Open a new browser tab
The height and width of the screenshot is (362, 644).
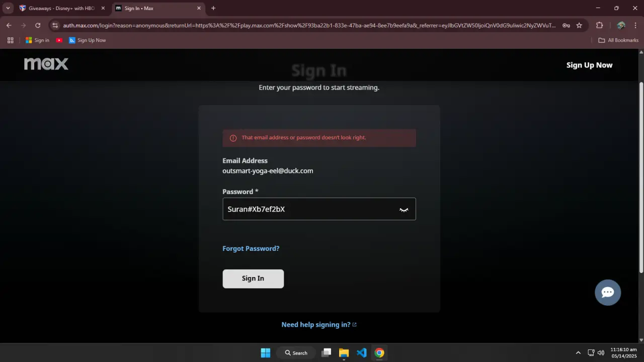[x=213, y=8]
